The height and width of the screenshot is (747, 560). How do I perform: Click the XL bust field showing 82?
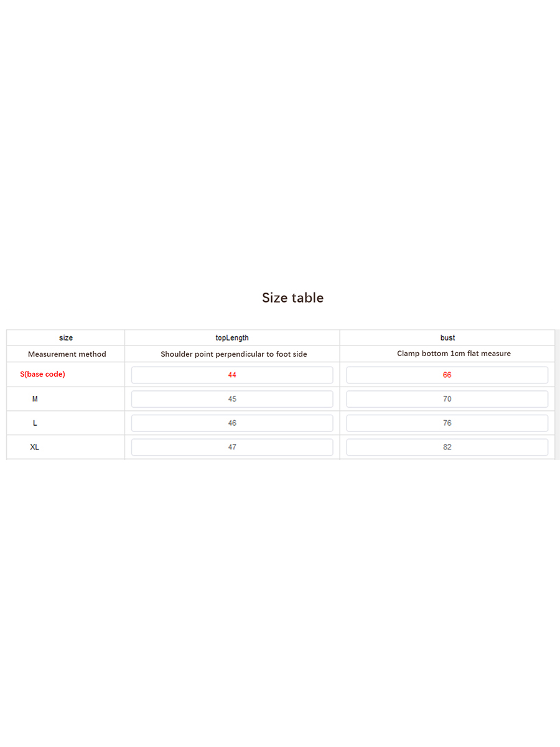(x=447, y=447)
